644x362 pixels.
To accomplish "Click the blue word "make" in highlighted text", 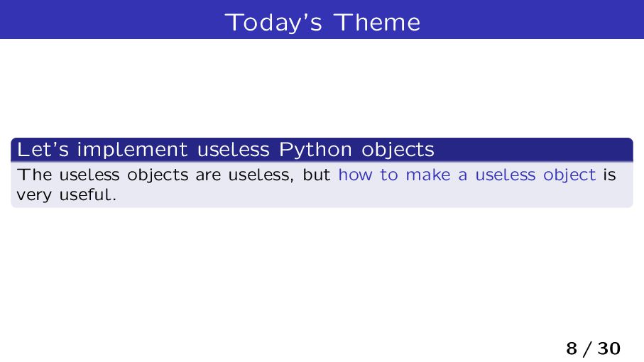I will pos(428,175).
